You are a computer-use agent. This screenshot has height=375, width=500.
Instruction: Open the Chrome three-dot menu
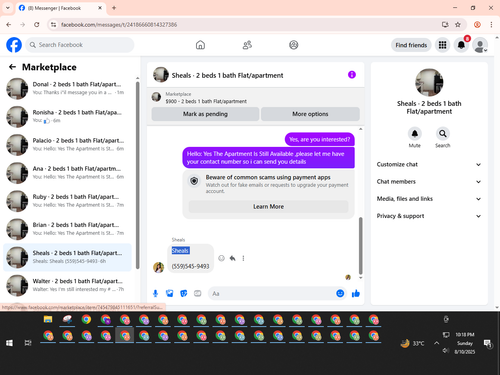(x=491, y=25)
